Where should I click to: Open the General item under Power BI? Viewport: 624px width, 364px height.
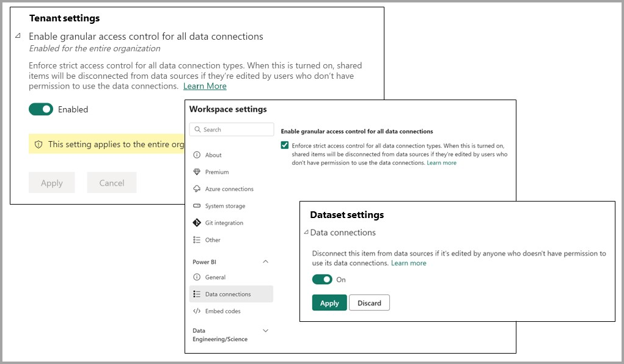click(215, 277)
